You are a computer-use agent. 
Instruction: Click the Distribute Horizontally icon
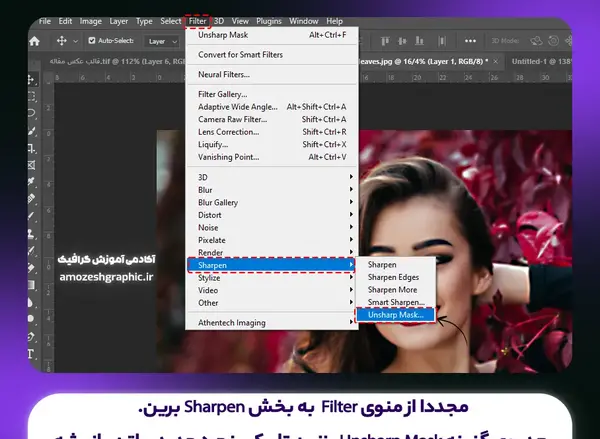pos(442,41)
